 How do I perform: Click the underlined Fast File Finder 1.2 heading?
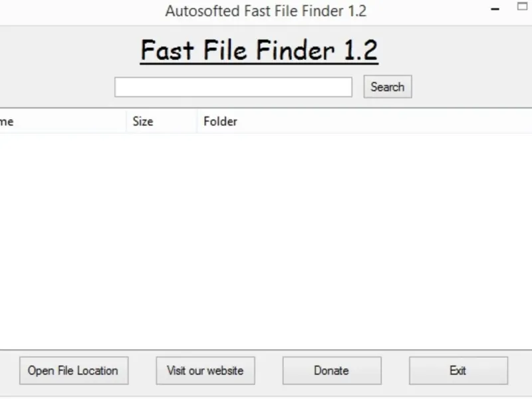point(259,51)
